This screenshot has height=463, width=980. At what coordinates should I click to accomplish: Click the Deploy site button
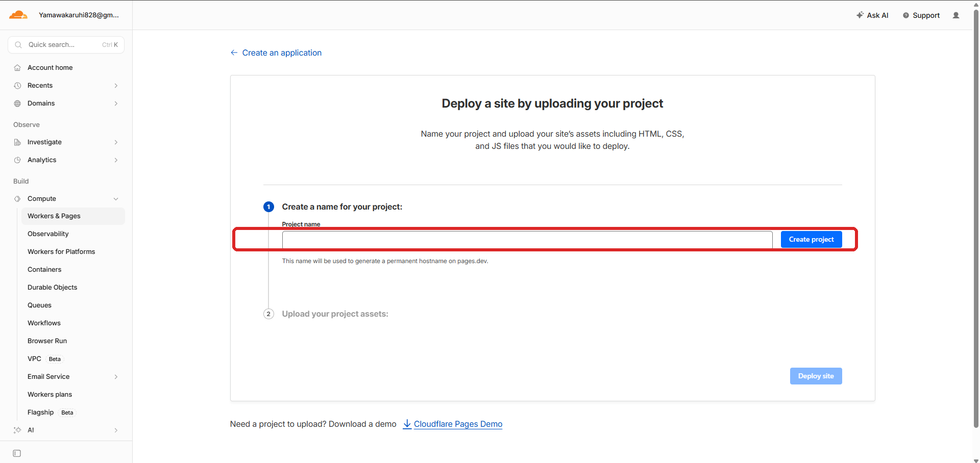[816, 376]
